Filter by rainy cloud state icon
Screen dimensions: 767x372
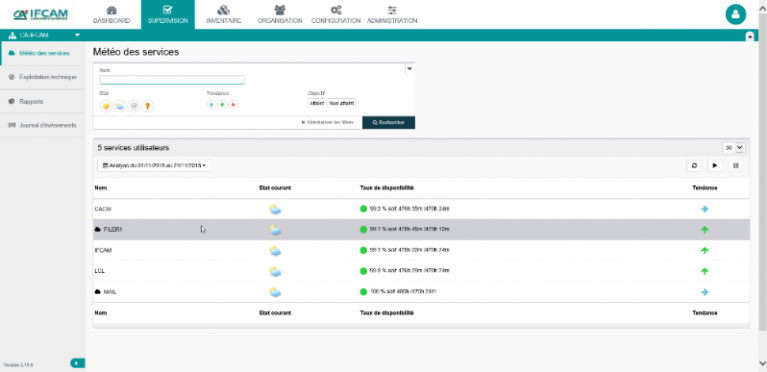coord(134,106)
